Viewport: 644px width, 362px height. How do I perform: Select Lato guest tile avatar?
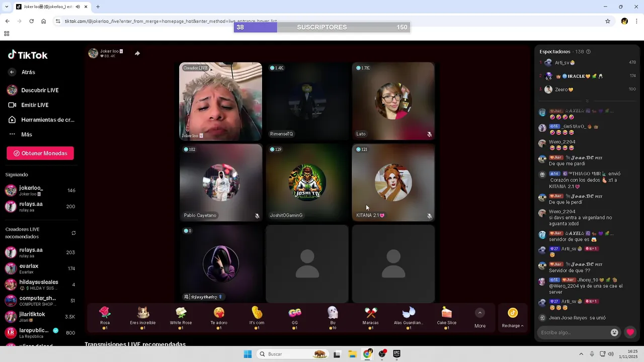click(x=393, y=101)
